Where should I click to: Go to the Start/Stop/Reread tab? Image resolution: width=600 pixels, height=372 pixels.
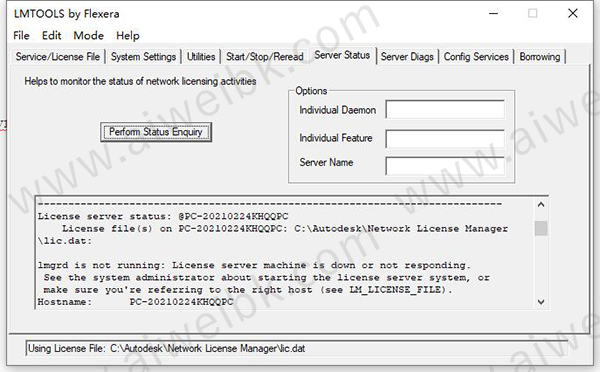point(265,57)
